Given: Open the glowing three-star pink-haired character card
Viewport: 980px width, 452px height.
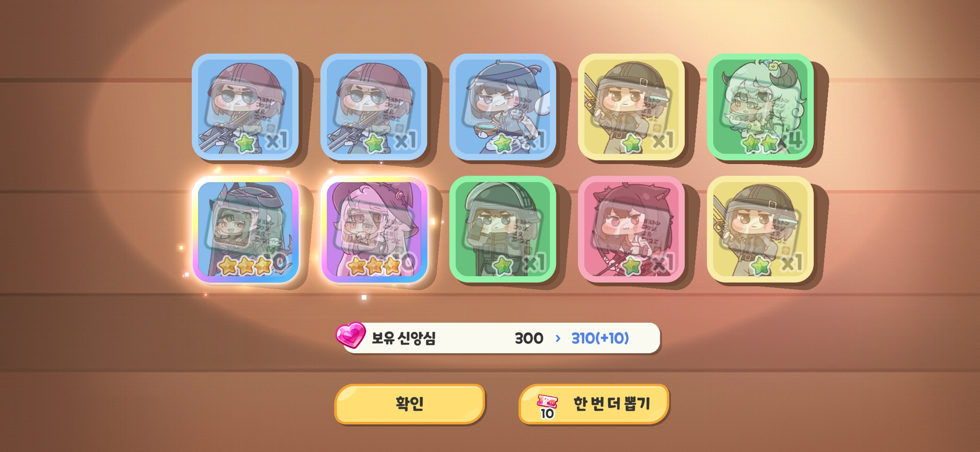Looking at the screenshot, I should (374, 229).
